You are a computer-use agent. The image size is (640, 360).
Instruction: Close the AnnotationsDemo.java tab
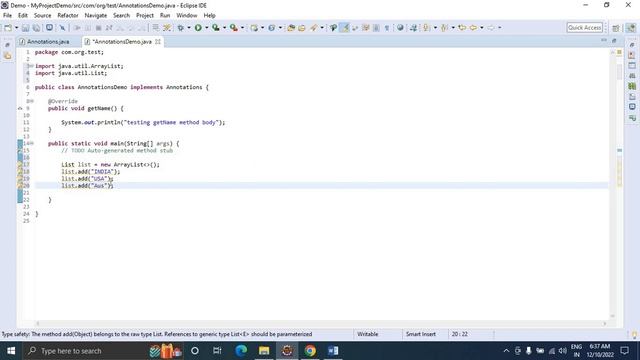[x=158, y=42]
